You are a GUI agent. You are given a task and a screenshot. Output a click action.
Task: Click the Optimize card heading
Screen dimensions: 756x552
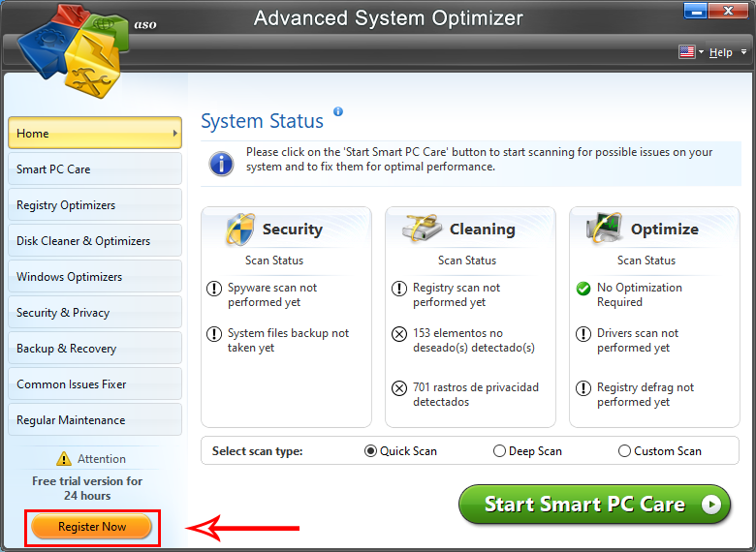pos(664,230)
